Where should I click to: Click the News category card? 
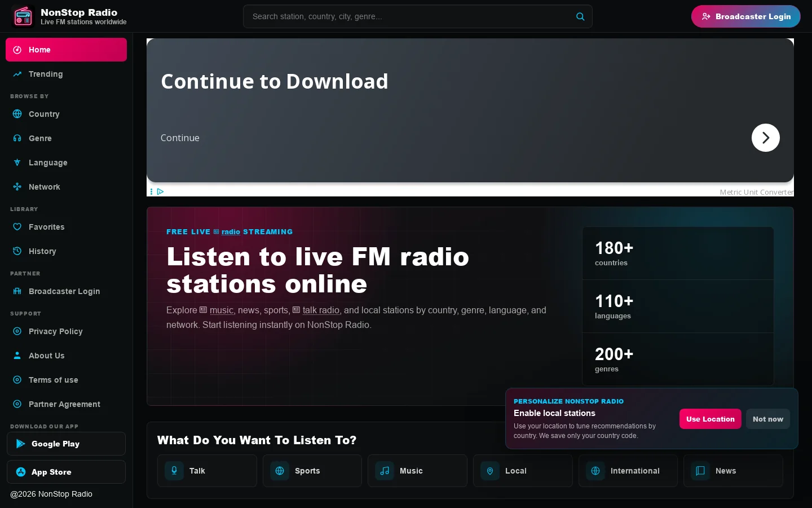pos(733,471)
